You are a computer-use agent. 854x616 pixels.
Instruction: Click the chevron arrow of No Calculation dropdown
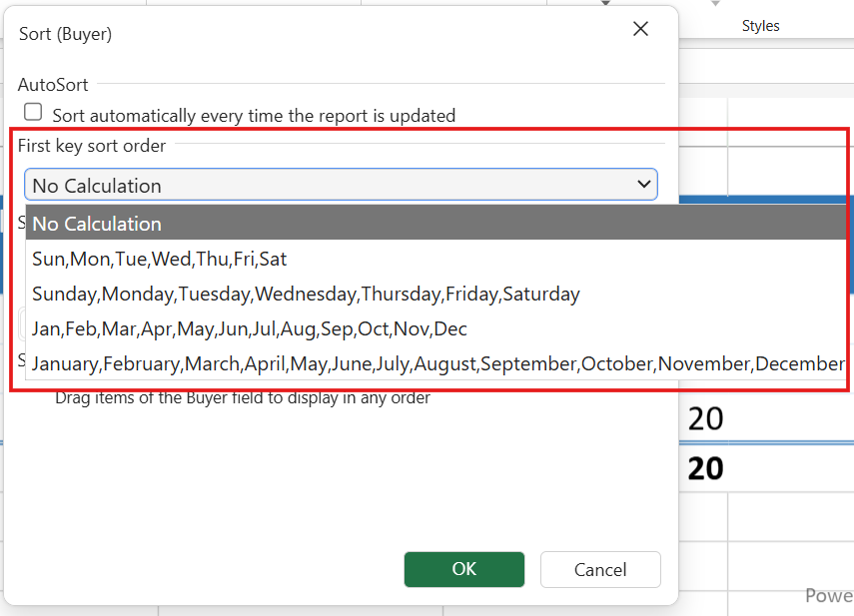tap(643, 185)
